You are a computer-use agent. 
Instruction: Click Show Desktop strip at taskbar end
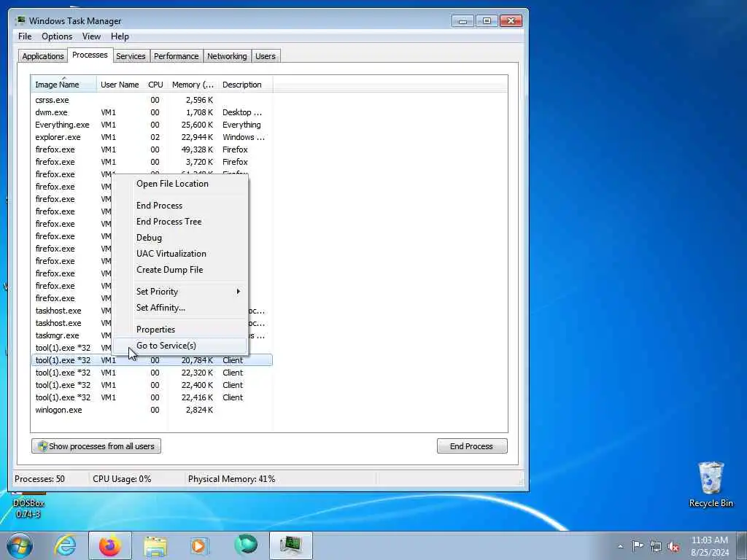[742, 545]
